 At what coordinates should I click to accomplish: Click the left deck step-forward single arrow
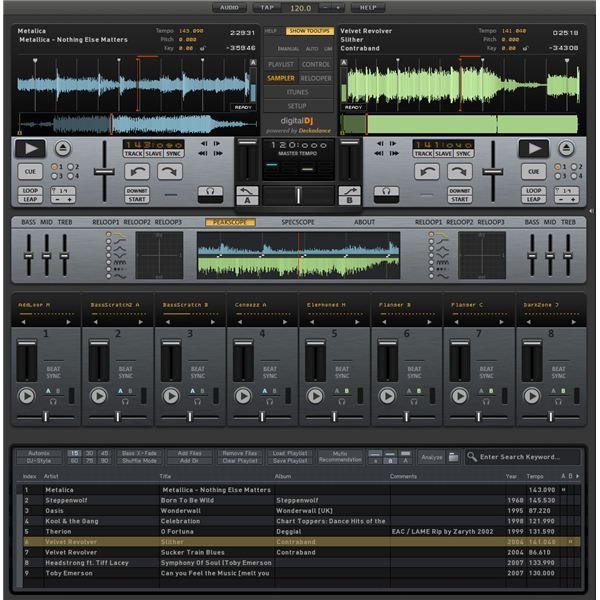(217, 143)
